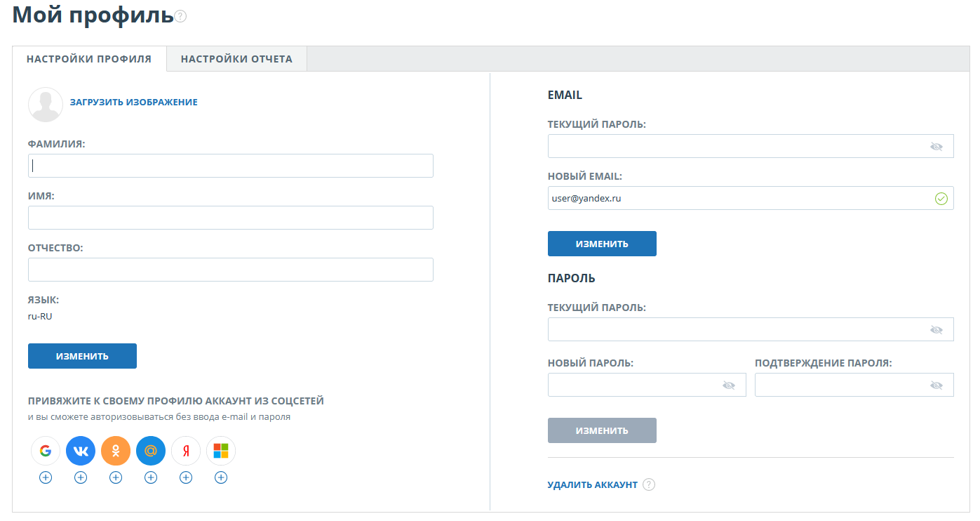
Task: Click help icon beside Удалить аккаунт
Action: point(649,484)
